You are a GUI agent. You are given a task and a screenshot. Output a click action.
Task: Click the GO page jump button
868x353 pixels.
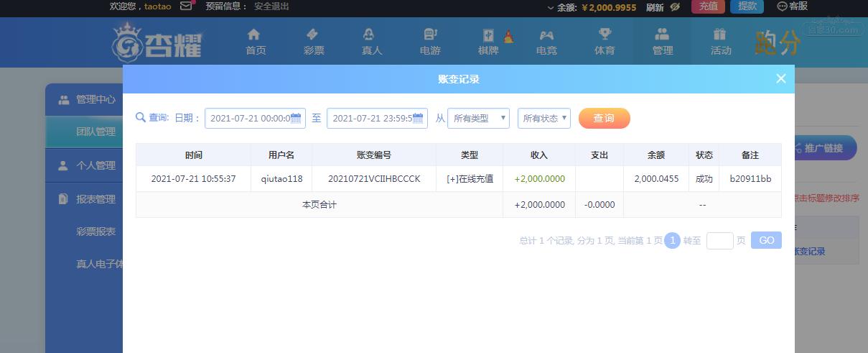766,241
